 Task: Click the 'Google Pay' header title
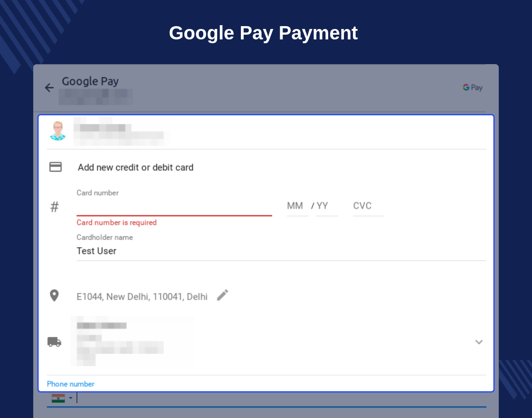click(x=90, y=81)
